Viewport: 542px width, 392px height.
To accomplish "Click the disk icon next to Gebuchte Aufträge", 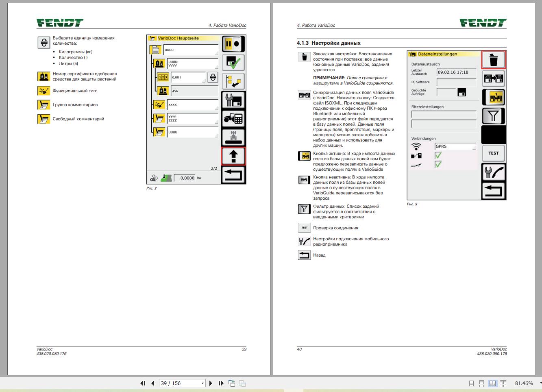I will [461, 92].
